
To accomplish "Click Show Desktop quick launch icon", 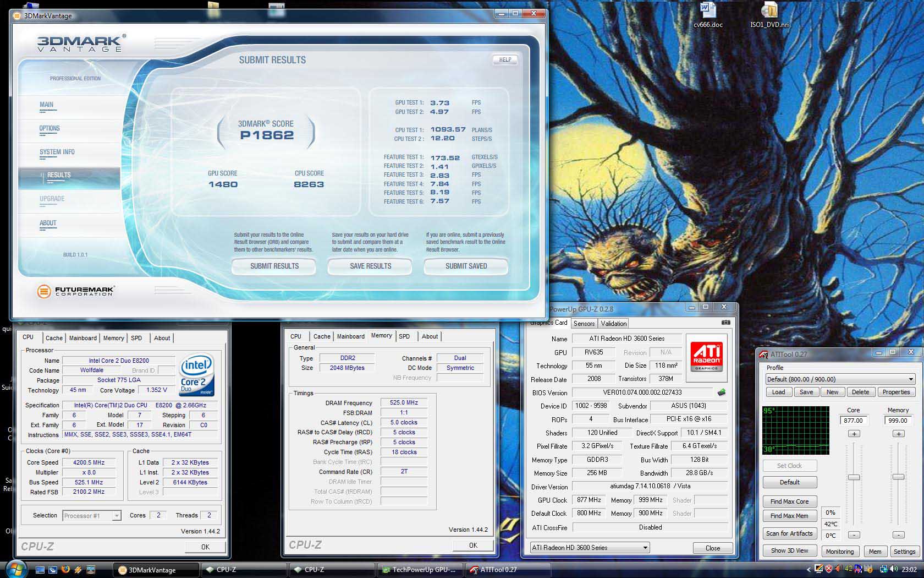I will [40, 570].
